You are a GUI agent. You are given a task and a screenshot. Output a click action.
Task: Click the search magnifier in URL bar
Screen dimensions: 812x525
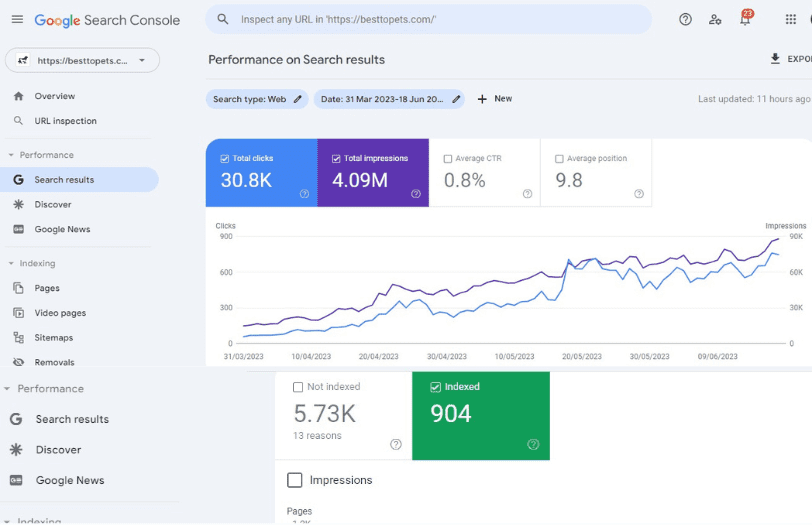tap(223, 20)
